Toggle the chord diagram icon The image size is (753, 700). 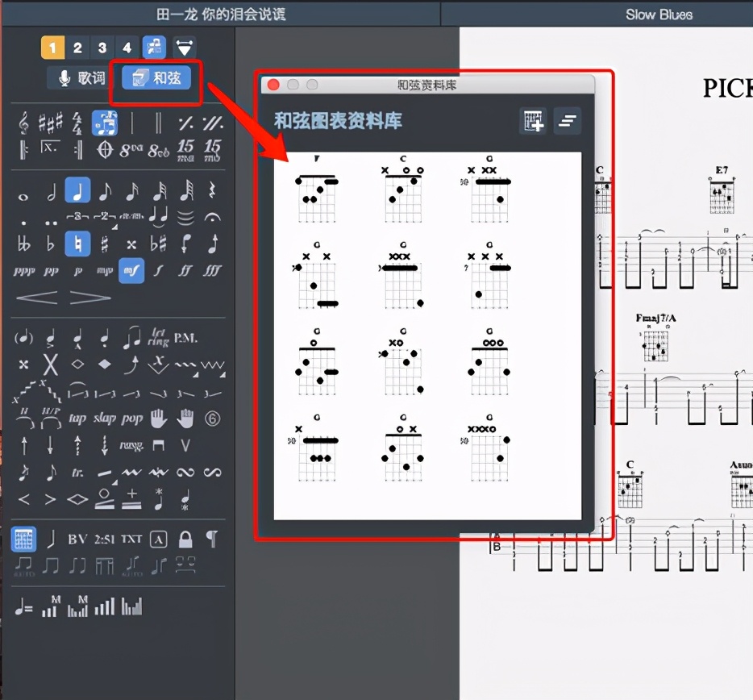click(x=23, y=539)
